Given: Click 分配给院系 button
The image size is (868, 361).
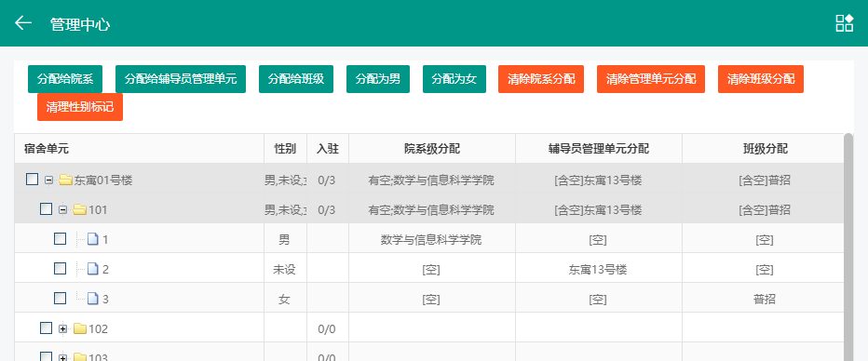Looking at the screenshot, I should [65, 79].
